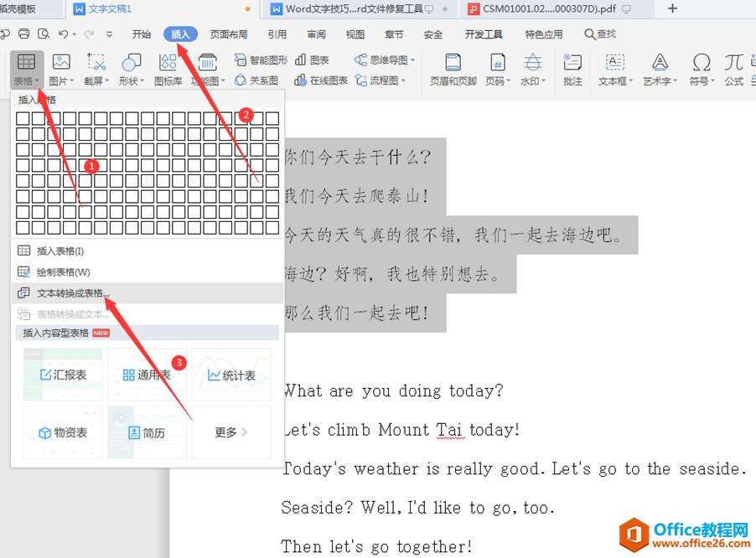Viewport: 756px width, 558px height.
Task: Expand the 流程图 (Flowchart) dropdown
Action: click(x=381, y=80)
